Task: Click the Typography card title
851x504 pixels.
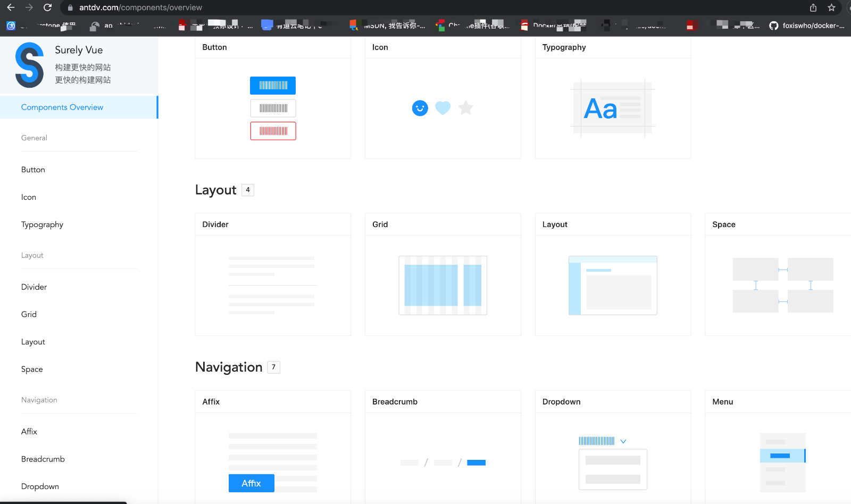Action: tap(564, 47)
